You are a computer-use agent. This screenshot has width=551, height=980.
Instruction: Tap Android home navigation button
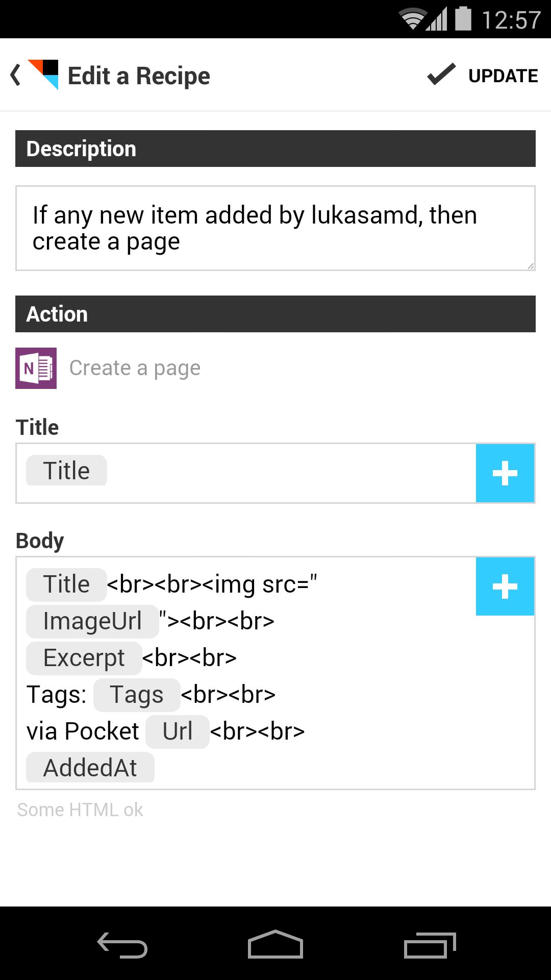[275, 944]
